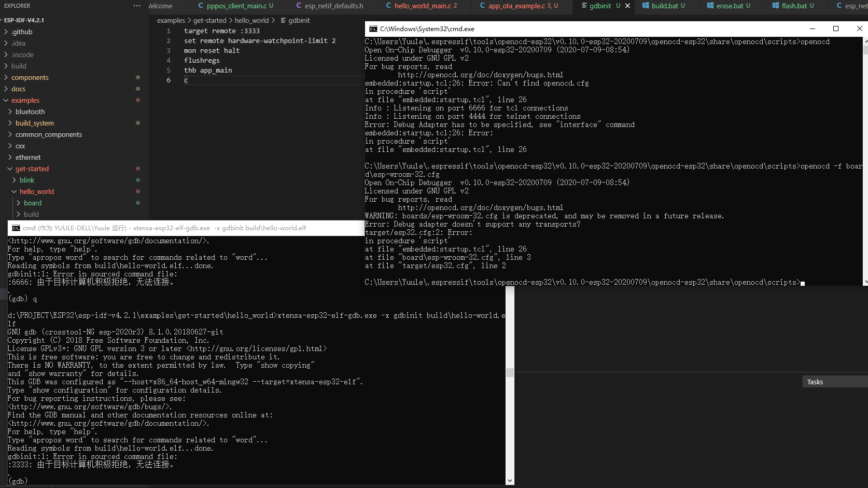Collapse the hello_world folder
The width and height of the screenshot is (868, 488).
(x=36, y=191)
